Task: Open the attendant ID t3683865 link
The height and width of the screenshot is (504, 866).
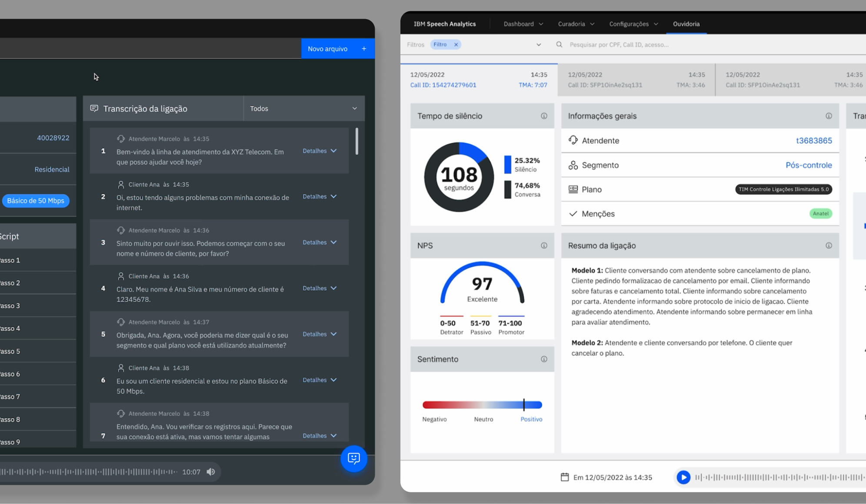Action: pyautogui.click(x=814, y=141)
